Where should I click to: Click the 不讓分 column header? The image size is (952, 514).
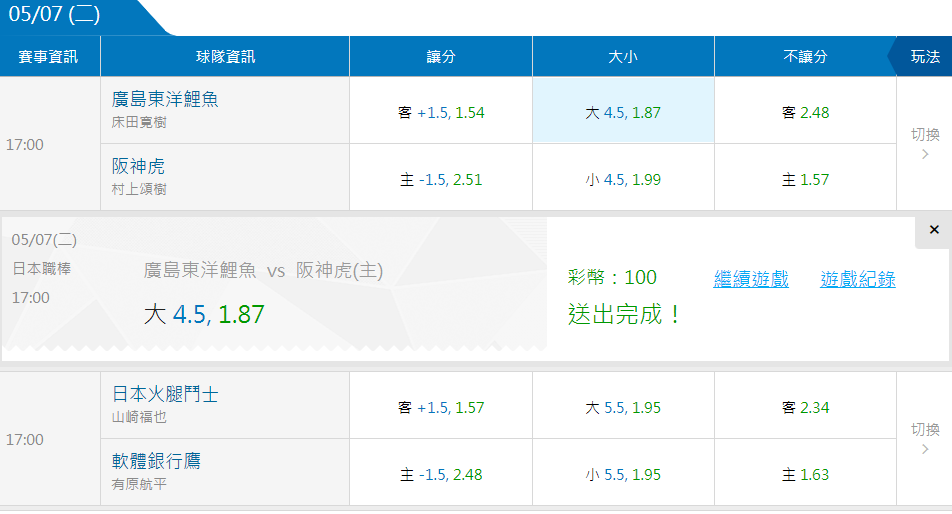point(805,56)
